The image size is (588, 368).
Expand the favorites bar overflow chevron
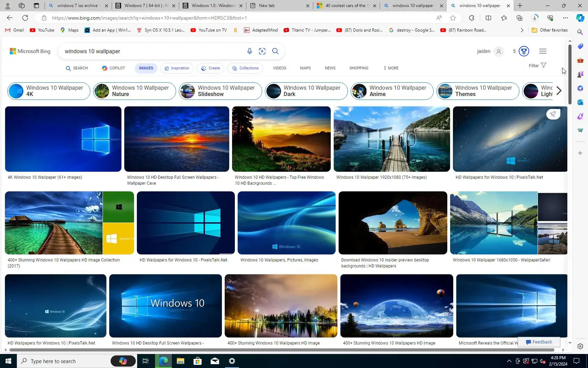pos(522,30)
